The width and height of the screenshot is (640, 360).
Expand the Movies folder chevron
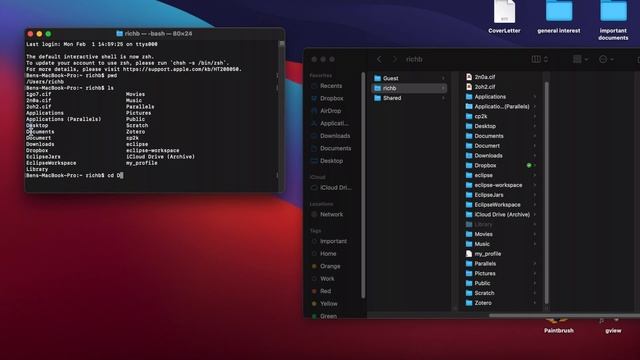point(534,234)
